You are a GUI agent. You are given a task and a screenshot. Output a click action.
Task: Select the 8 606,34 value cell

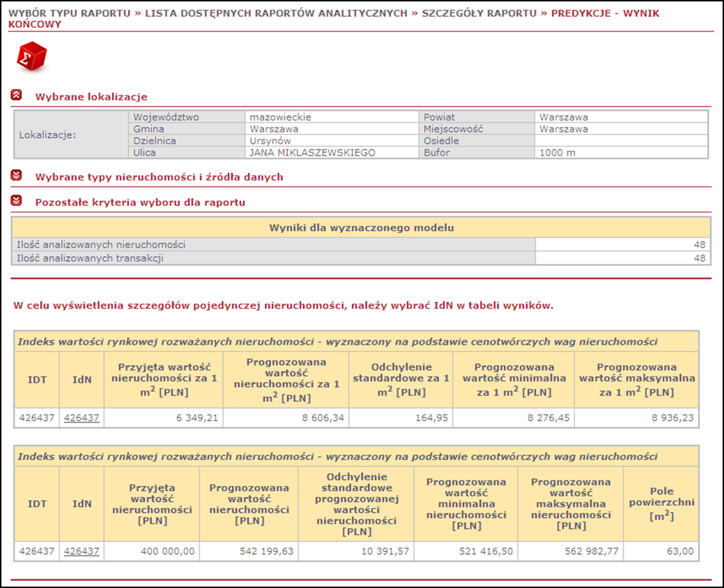tap(287, 417)
